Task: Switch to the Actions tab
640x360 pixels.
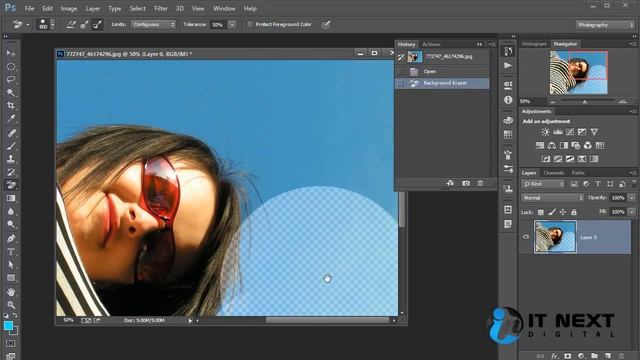Action: tap(431, 44)
